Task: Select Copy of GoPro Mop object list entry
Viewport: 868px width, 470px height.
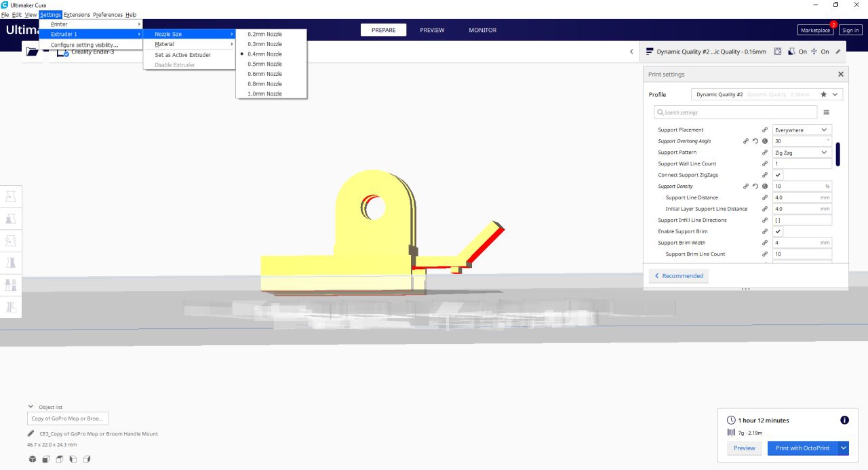Action: coord(68,418)
